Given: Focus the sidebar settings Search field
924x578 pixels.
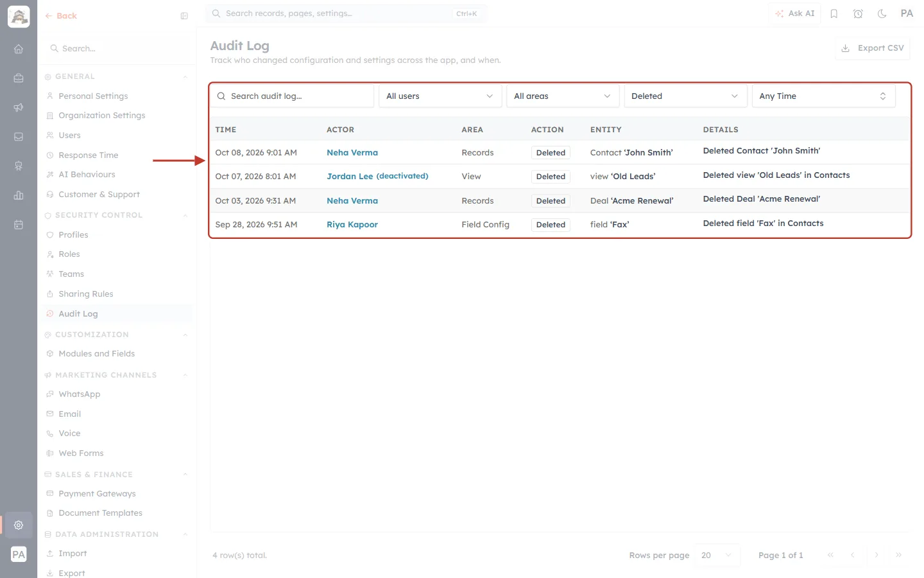Looking at the screenshot, I should click(x=117, y=49).
